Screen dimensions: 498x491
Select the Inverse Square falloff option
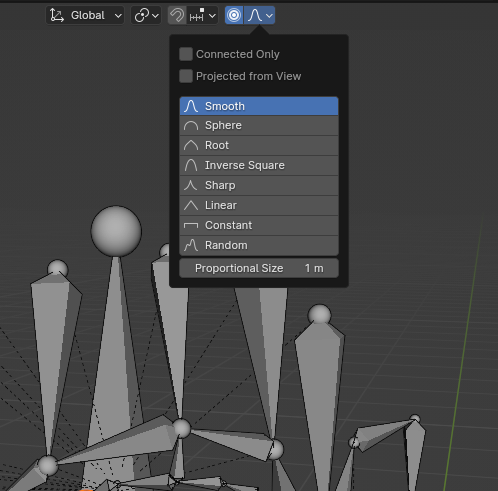pyautogui.click(x=259, y=166)
